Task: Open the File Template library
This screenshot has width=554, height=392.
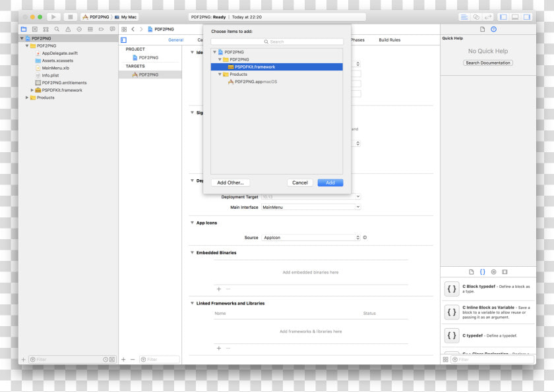Action: click(x=472, y=271)
